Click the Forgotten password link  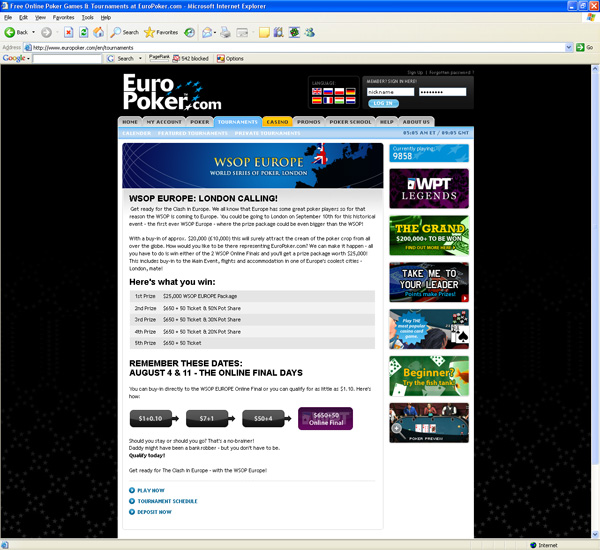coord(451,72)
